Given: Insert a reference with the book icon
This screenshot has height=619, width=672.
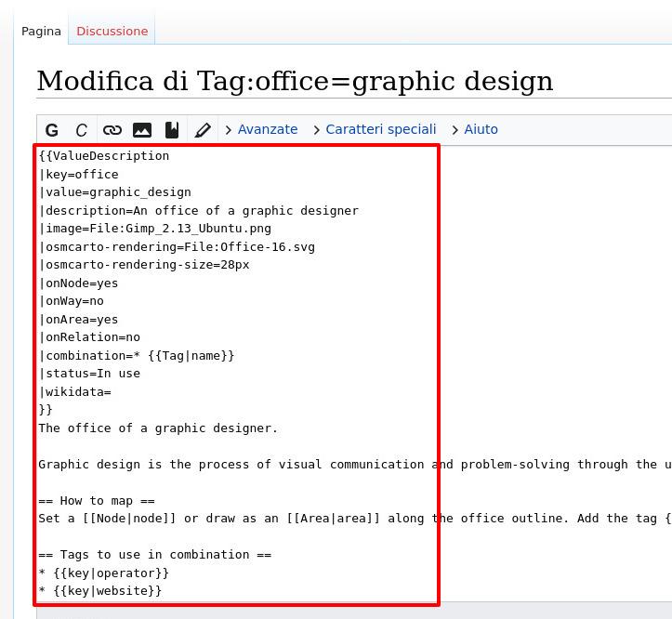Looking at the screenshot, I should tap(172, 130).
